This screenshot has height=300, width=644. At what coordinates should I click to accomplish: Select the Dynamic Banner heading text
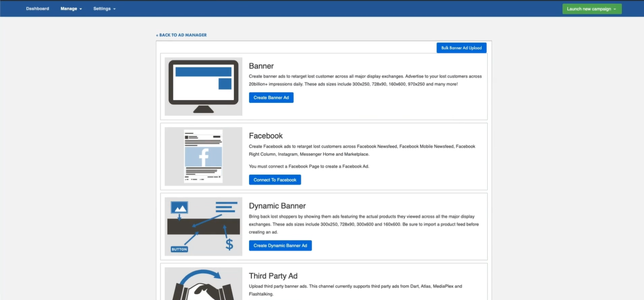pos(277,206)
